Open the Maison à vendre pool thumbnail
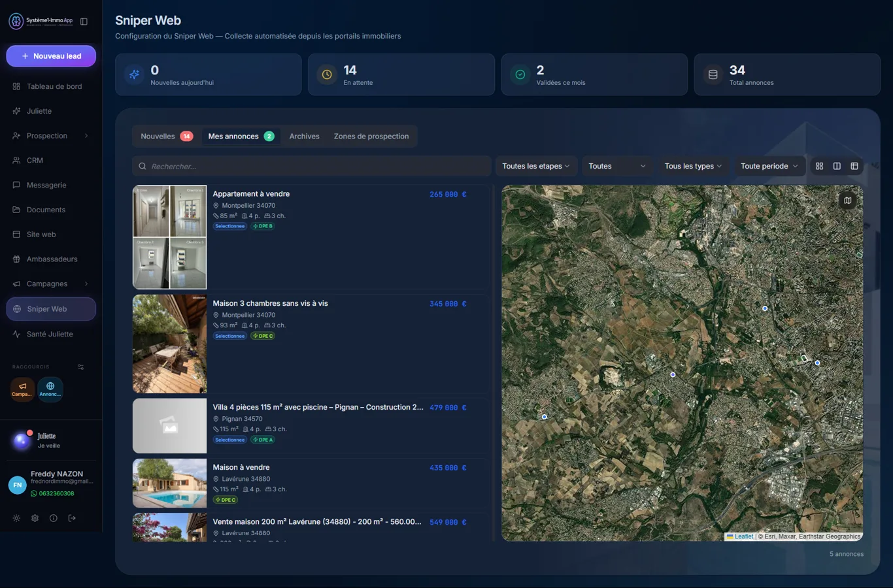The height and width of the screenshot is (588, 893). tap(169, 483)
